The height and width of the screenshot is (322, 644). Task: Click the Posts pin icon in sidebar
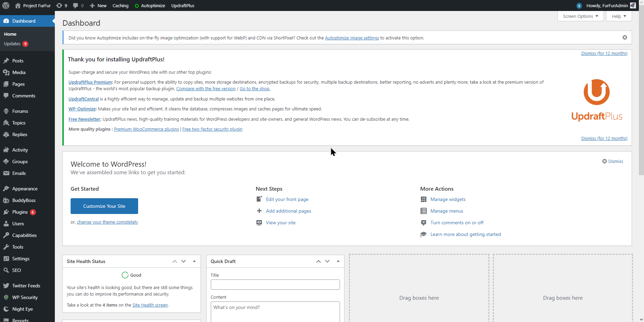tap(6, 61)
